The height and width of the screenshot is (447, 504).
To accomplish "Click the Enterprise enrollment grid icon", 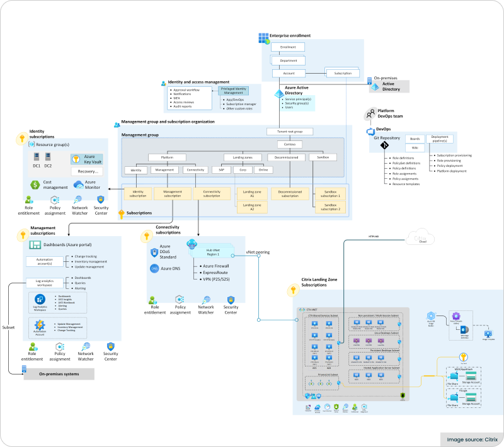I will (x=264, y=38).
